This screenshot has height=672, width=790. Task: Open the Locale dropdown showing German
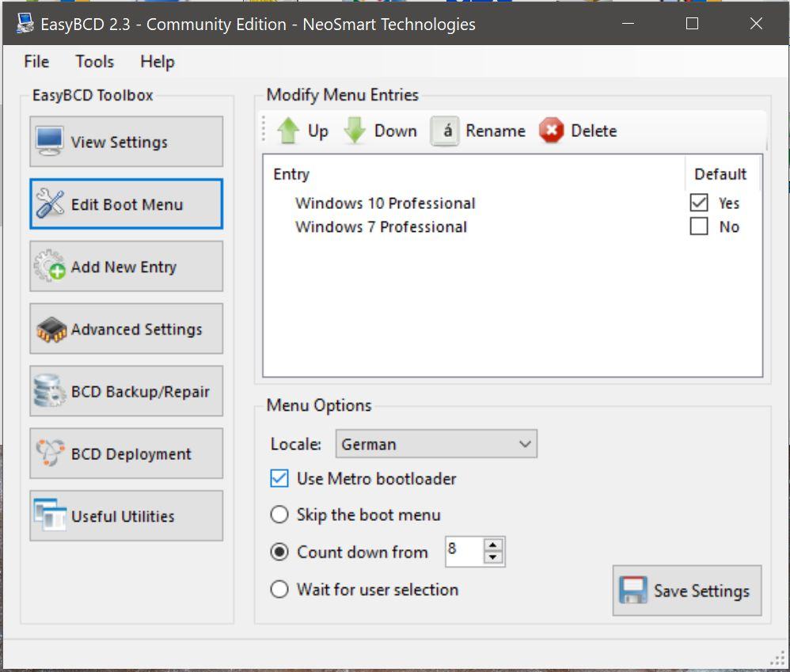click(436, 444)
